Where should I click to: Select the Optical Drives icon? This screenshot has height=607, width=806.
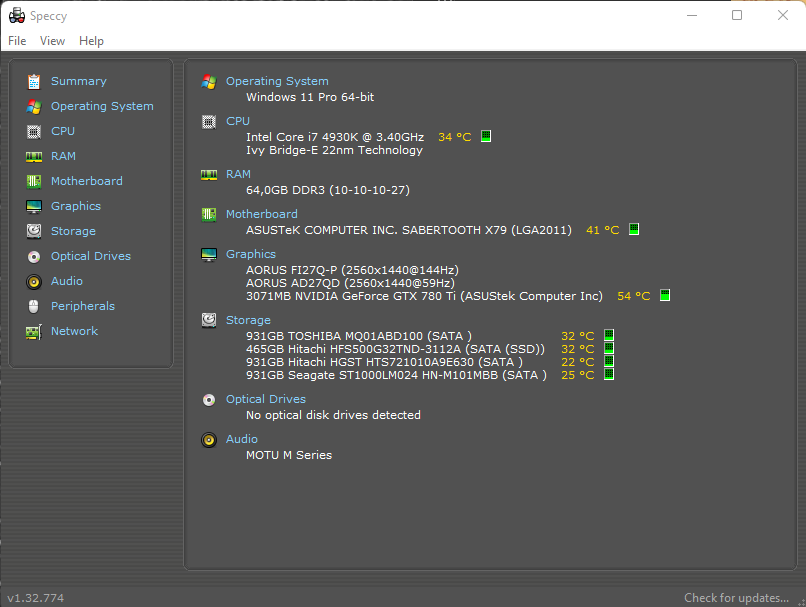35,256
